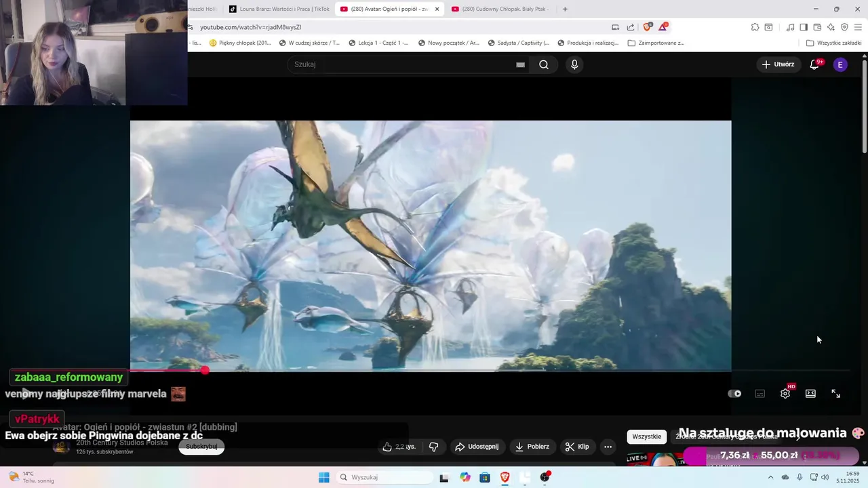Expand hidden system tray icons chevron

tap(770, 477)
